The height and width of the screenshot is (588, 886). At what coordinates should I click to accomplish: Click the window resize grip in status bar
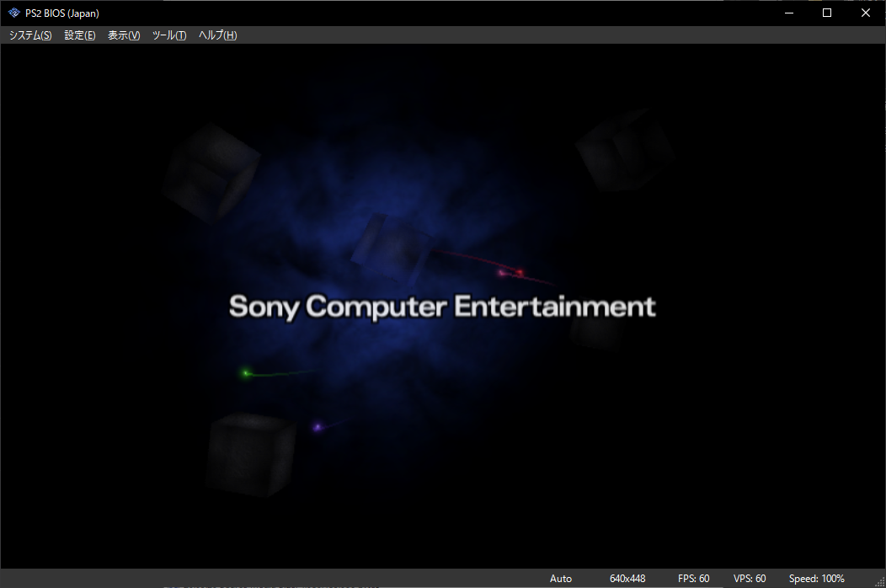(880, 582)
